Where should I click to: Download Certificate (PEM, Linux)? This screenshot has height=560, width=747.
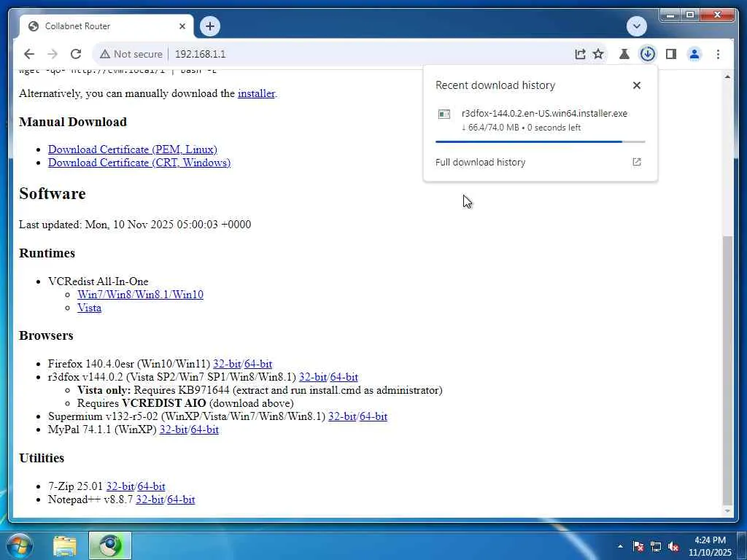(133, 149)
